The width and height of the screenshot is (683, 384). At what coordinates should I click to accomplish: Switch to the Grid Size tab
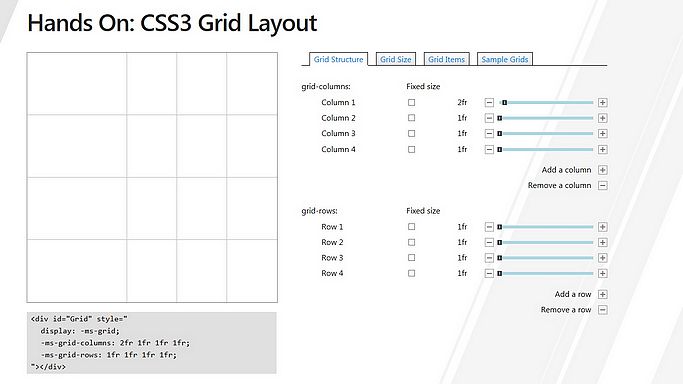coord(396,59)
